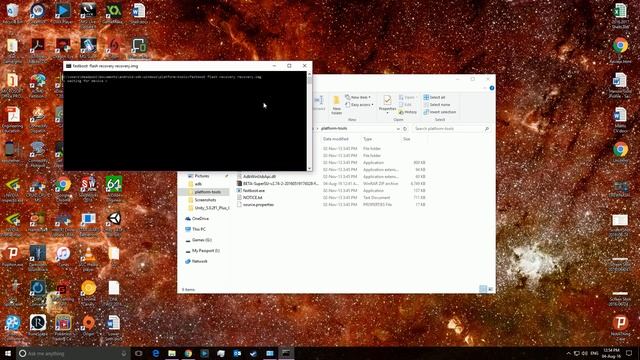The image size is (640, 360).
Task: Open the taskbar clock and date
Action: 611,353
